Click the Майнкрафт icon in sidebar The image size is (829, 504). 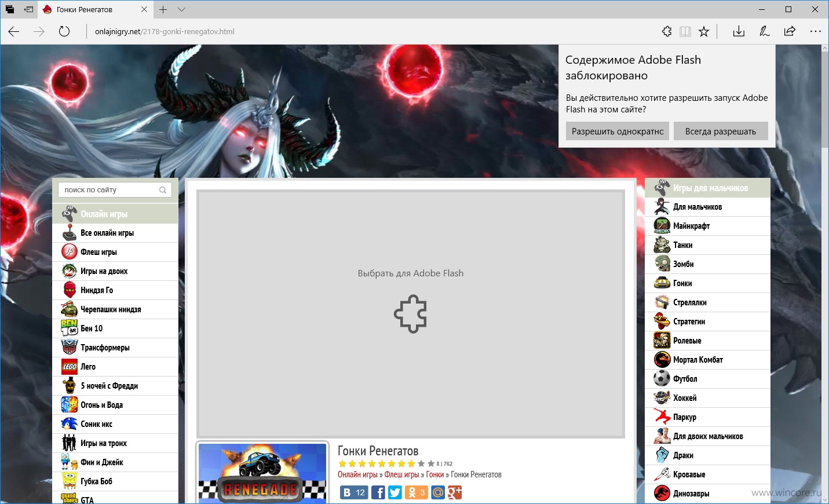click(662, 226)
